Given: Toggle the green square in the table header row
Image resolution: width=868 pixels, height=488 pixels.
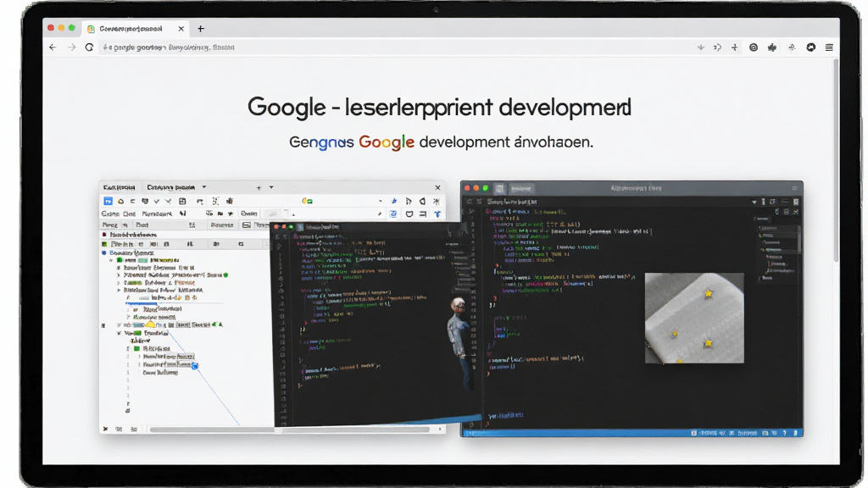Looking at the screenshot, I should [x=104, y=244].
